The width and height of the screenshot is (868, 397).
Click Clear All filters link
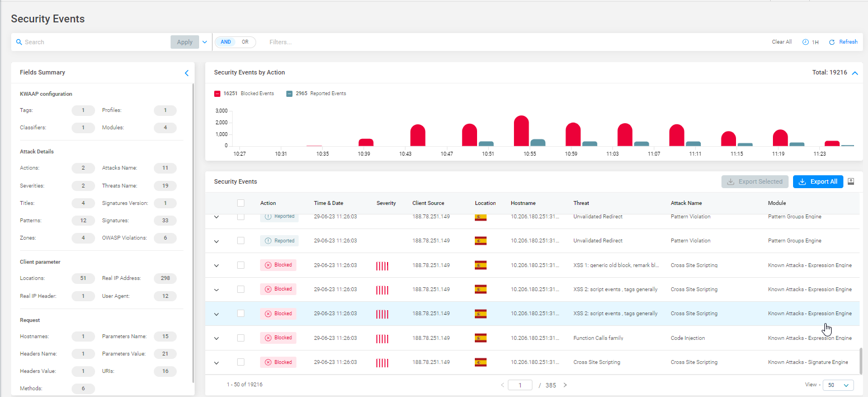tap(781, 42)
